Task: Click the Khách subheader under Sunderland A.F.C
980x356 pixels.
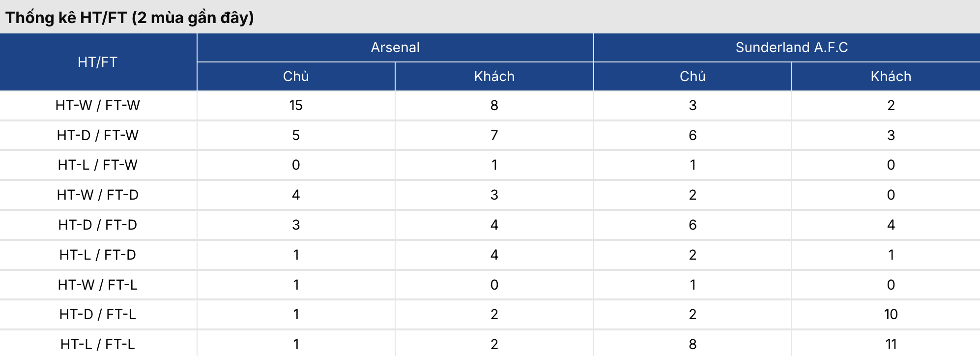Action: [x=891, y=77]
